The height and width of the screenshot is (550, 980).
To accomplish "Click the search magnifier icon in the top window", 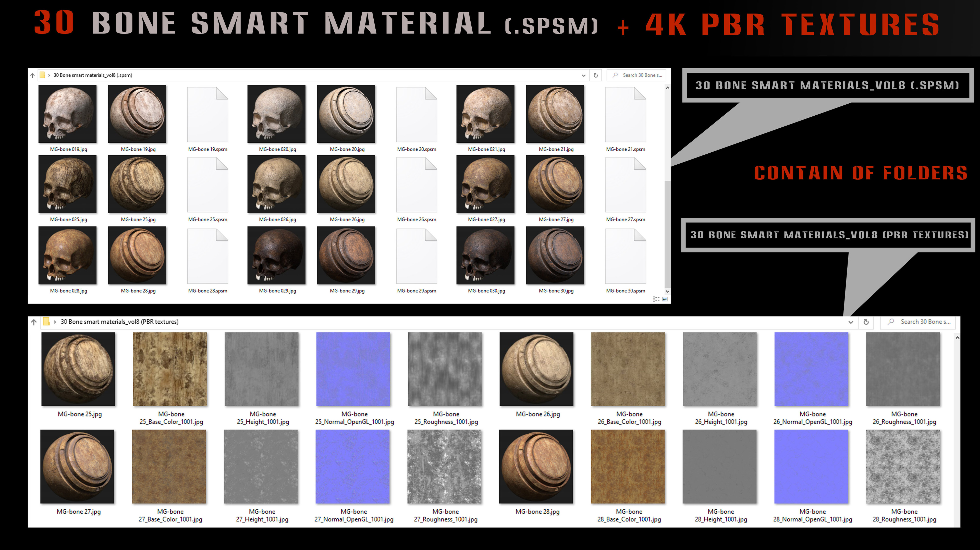I will [615, 75].
